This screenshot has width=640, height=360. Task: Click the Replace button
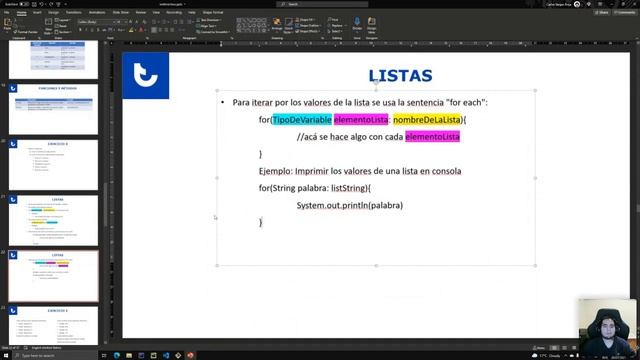(x=336, y=25)
